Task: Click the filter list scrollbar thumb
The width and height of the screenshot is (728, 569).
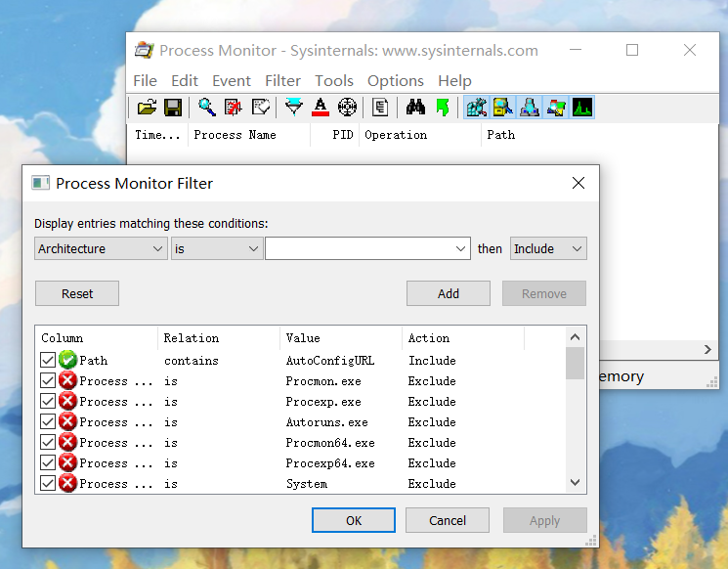Action: click(x=575, y=363)
